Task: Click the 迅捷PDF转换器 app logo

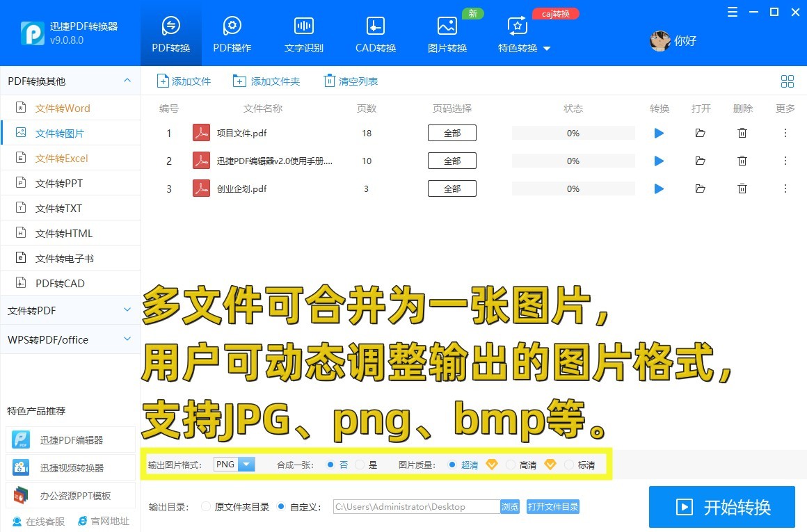Action: [x=33, y=33]
